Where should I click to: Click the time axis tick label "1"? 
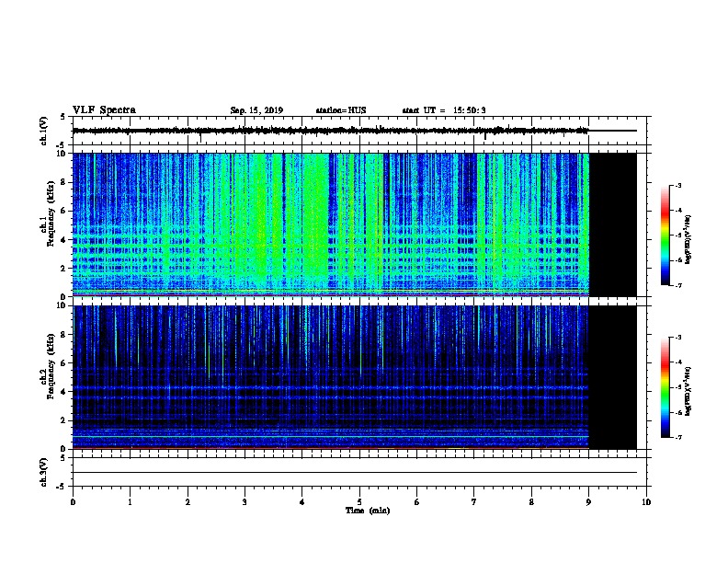[130, 502]
